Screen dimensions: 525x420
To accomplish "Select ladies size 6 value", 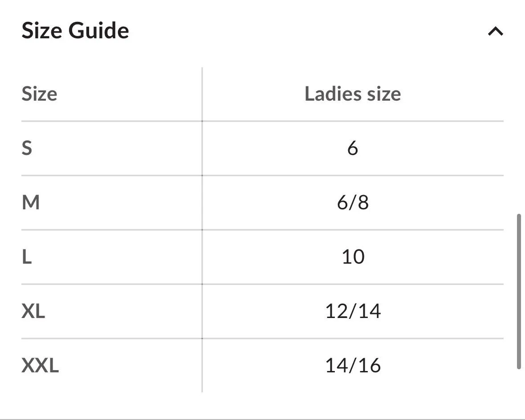I will (353, 149).
